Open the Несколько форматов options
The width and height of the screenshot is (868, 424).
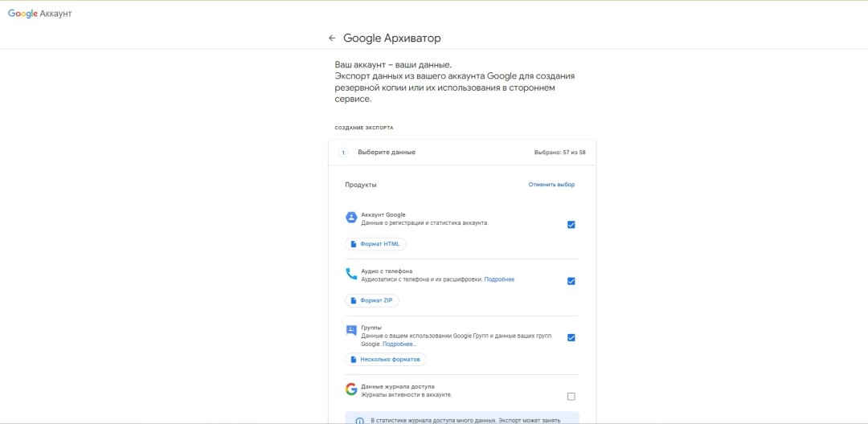point(386,359)
